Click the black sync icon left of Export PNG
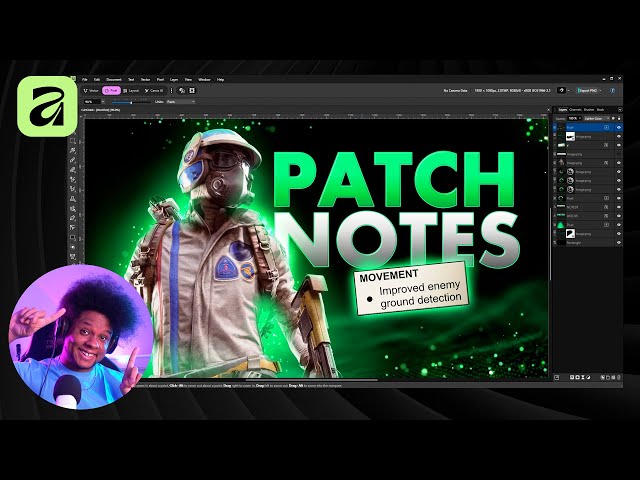Viewport: 640px width, 480px height. coord(561,91)
